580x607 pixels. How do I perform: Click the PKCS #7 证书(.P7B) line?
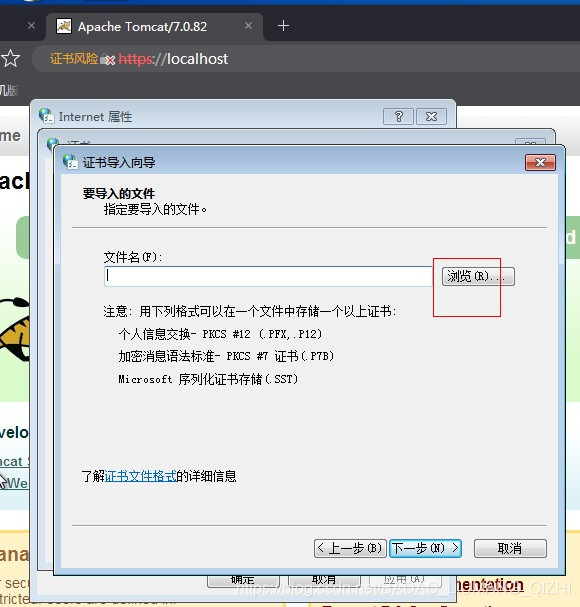coord(226,356)
